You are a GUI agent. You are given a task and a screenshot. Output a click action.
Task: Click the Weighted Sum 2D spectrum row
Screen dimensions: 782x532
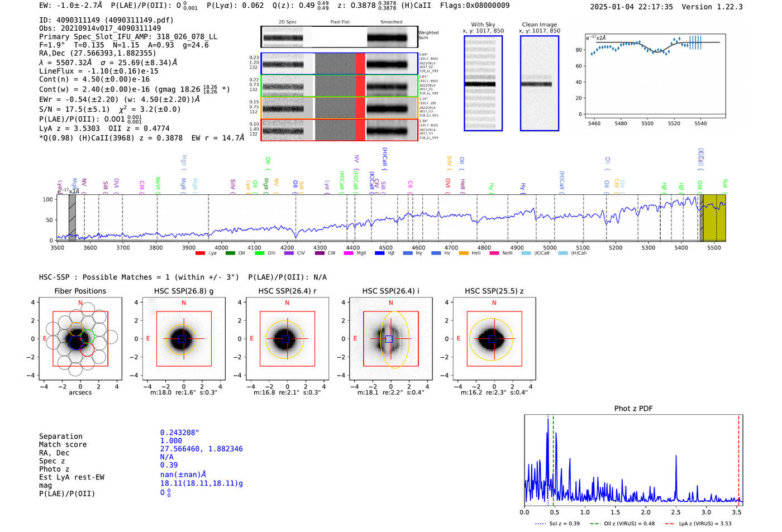(340, 37)
